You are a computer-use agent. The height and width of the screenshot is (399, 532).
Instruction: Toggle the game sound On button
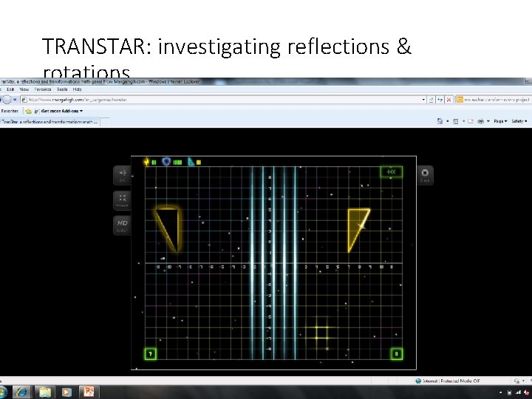point(122,175)
